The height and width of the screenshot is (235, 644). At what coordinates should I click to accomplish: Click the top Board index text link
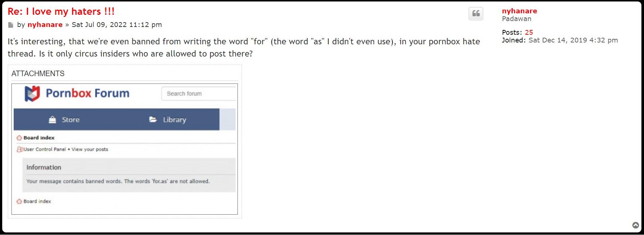(39, 138)
